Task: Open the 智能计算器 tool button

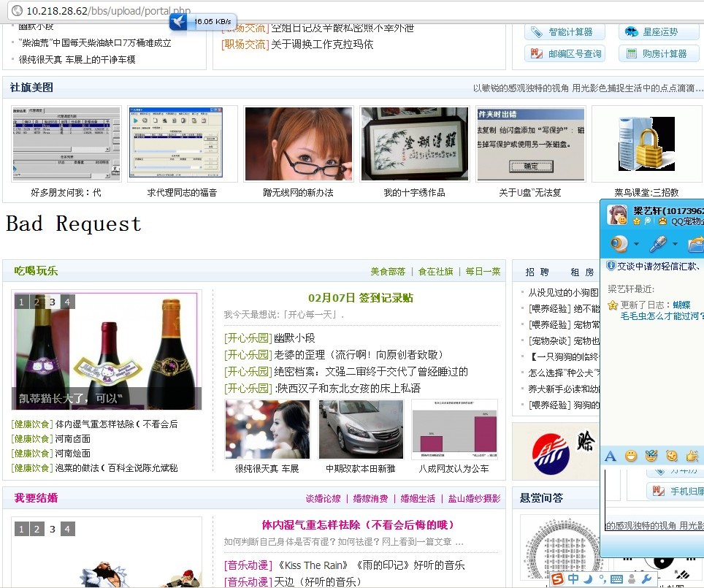Action: pos(565,32)
